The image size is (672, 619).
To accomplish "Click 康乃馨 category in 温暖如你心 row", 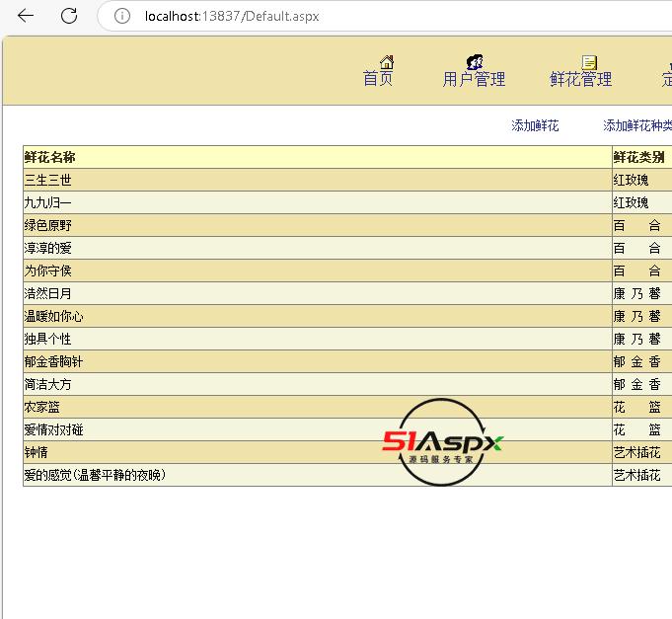I will tap(636, 316).
